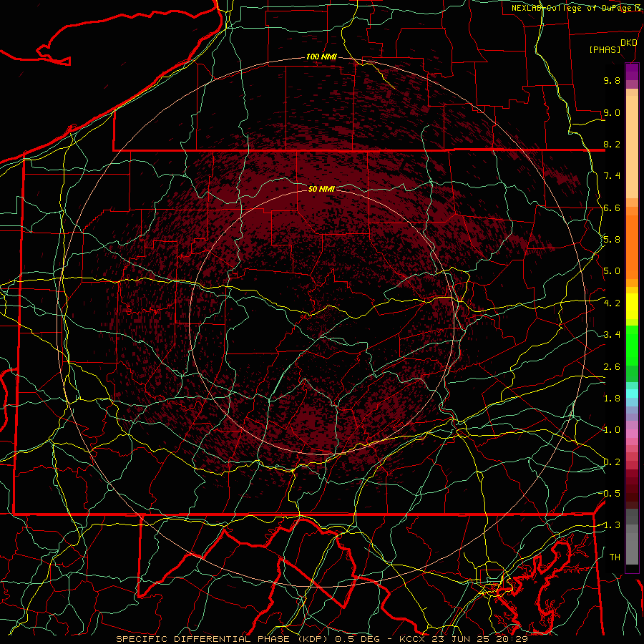Viewport: 644px width, 644px height.
Task: Click the cyan segment of the color bar
Action: [x=632, y=394]
